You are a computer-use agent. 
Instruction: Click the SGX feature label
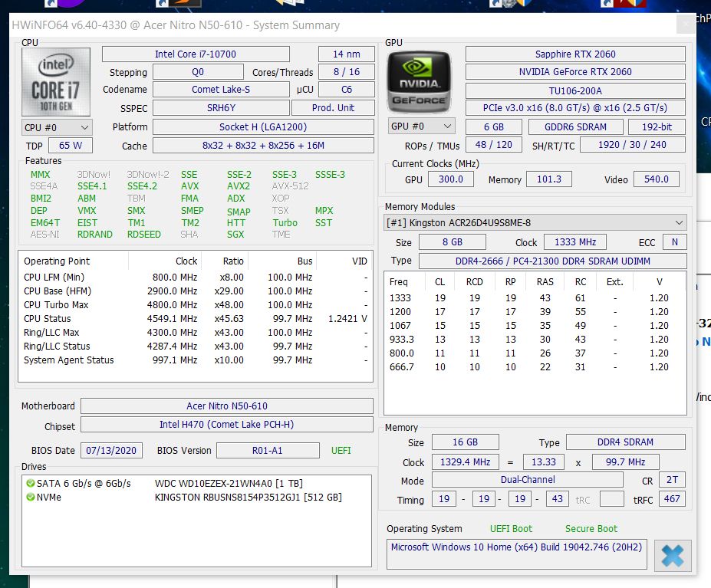tap(235, 235)
